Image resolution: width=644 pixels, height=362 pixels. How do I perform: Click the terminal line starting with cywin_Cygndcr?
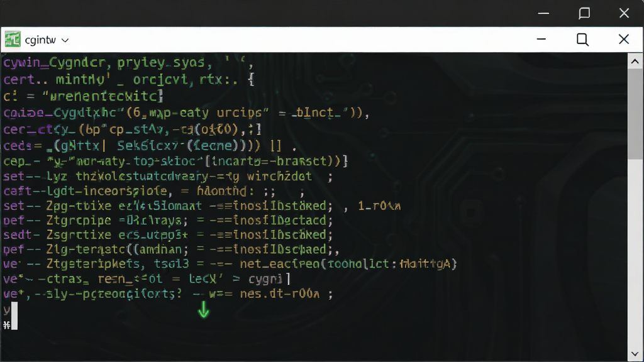pyautogui.click(x=128, y=63)
